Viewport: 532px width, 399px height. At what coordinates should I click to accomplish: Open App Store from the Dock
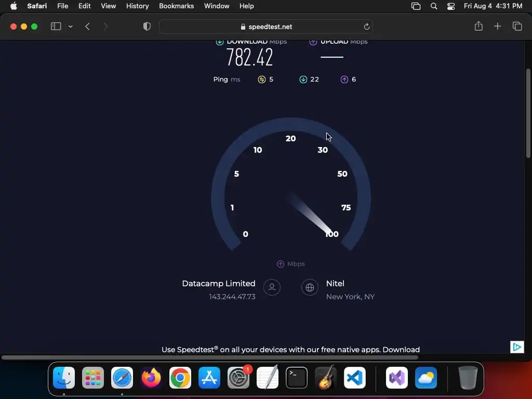point(209,378)
